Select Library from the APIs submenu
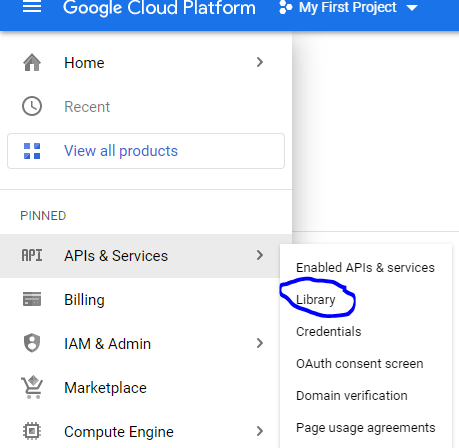This screenshot has width=459, height=448. point(316,300)
